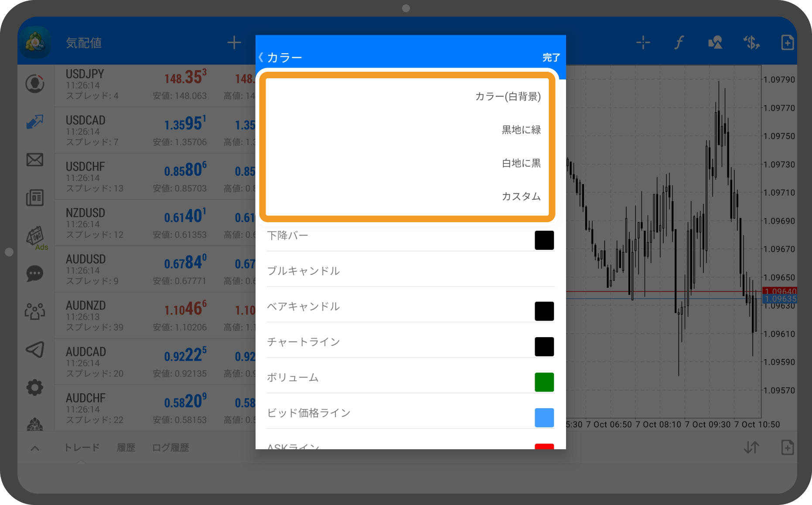Confirm colors with the 完了 button
The image size is (812, 505).
pyautogui.click(x=551, y=57)
